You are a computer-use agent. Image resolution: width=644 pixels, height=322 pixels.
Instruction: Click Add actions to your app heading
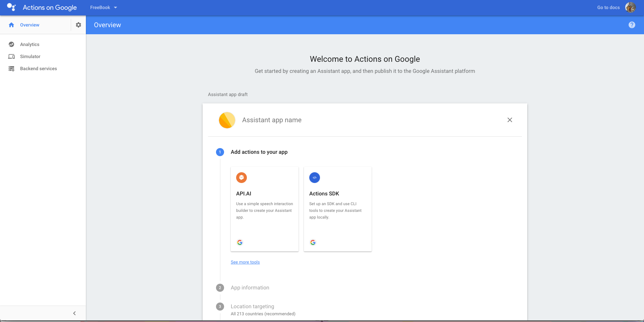pyautogui.click(x=259, y=152)
